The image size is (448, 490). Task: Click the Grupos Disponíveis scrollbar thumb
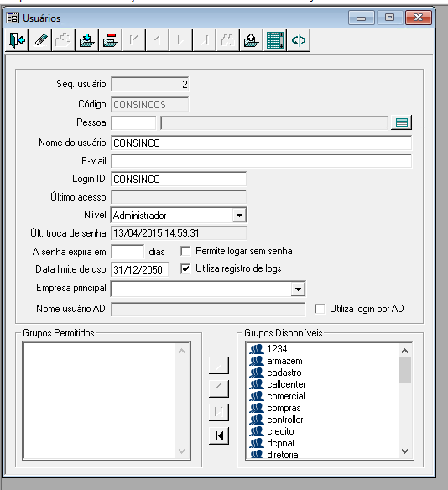point(405,370)
